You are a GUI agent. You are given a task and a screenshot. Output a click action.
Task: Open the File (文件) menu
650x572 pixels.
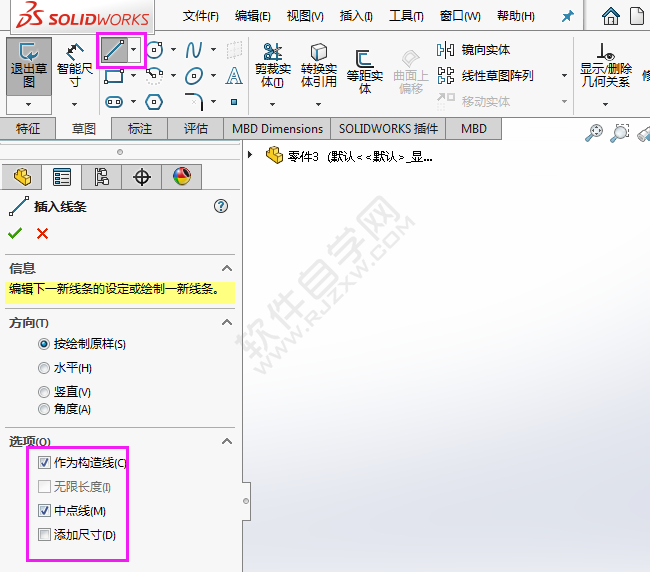pyautogui.click(x=201, y=16)
